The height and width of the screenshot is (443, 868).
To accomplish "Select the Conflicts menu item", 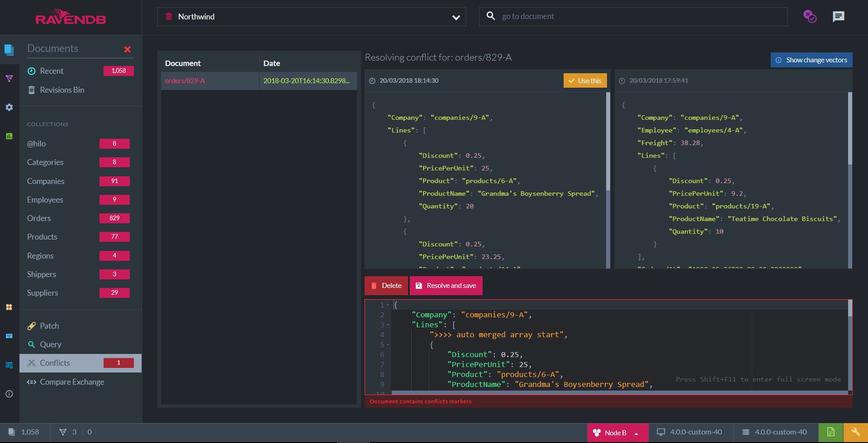I will tap(81, 363).
